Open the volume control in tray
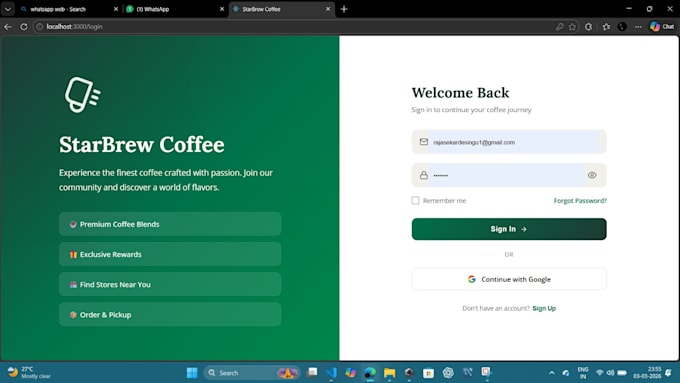 click(610, 373)
